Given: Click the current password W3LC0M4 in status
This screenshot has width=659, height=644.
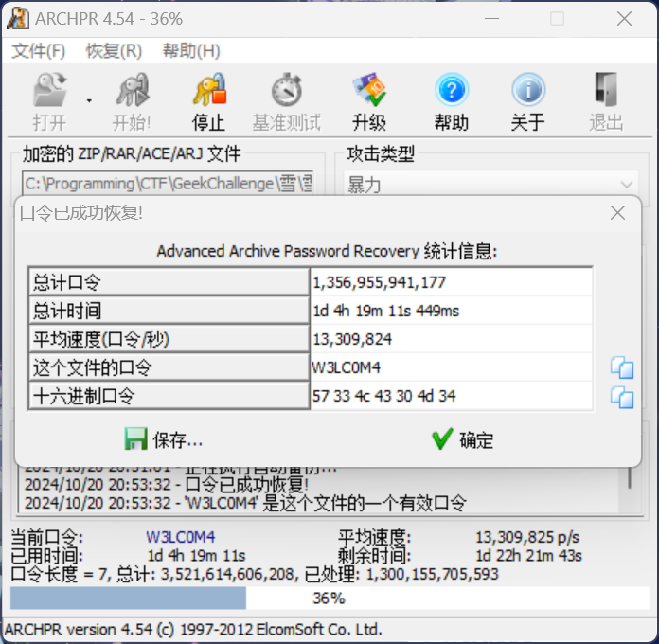Looking at the screenshot, I should [180, 537].
